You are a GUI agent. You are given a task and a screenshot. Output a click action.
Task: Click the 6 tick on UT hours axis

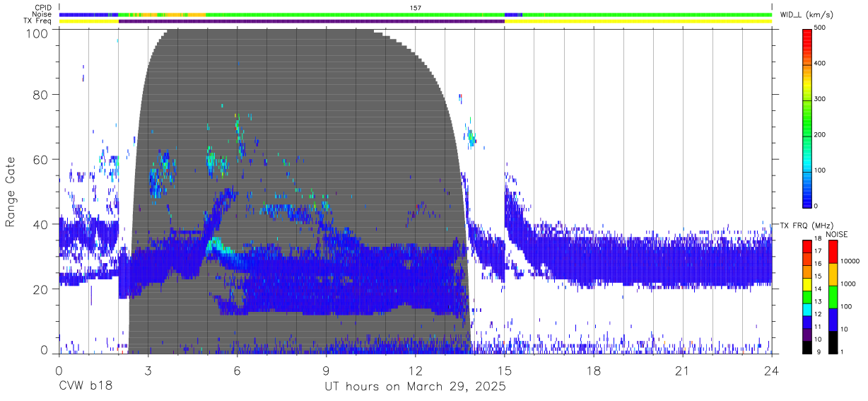pos(237,371)
